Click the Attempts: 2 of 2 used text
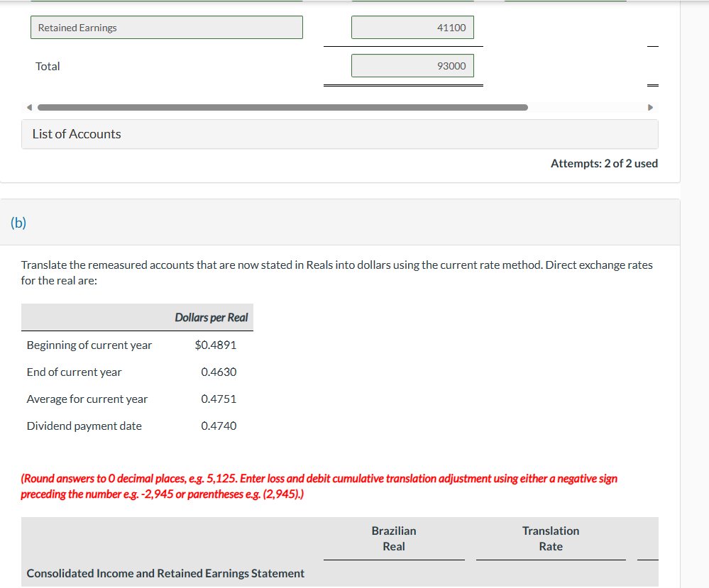The width and height of the screenshot is (709, 588). click(x=604, y=163)
